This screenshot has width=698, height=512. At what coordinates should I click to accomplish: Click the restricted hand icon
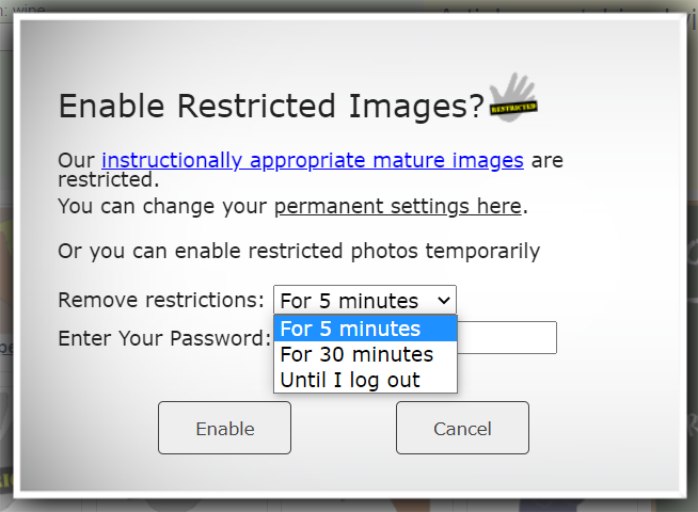click(513, 97)
